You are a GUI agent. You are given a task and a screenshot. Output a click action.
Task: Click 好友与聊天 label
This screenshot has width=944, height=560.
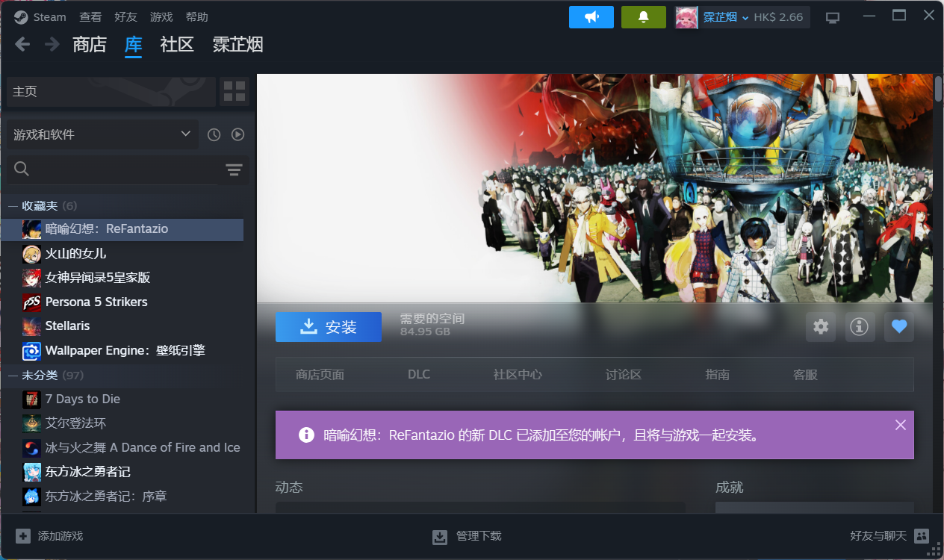click(878, 536)
